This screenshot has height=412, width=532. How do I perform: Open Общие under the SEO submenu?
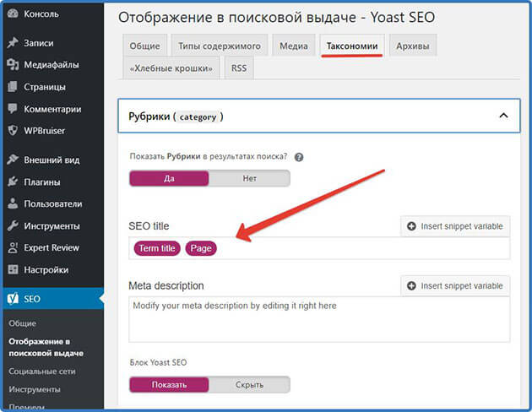[x=23, y=323]
